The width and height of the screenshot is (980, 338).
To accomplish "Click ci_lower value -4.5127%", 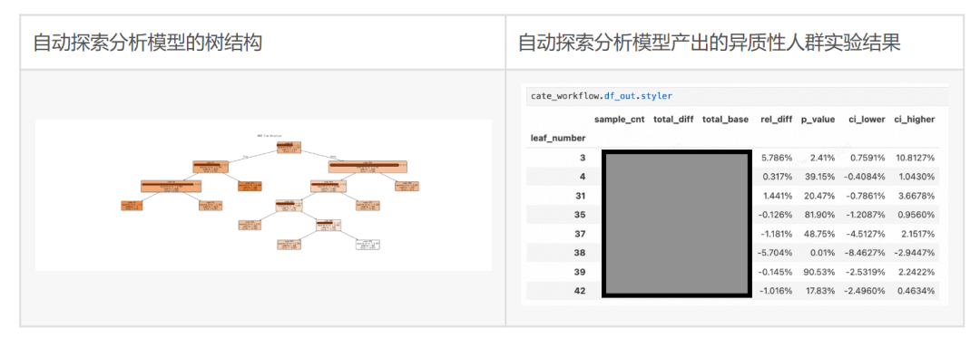I will pos(865,234).
